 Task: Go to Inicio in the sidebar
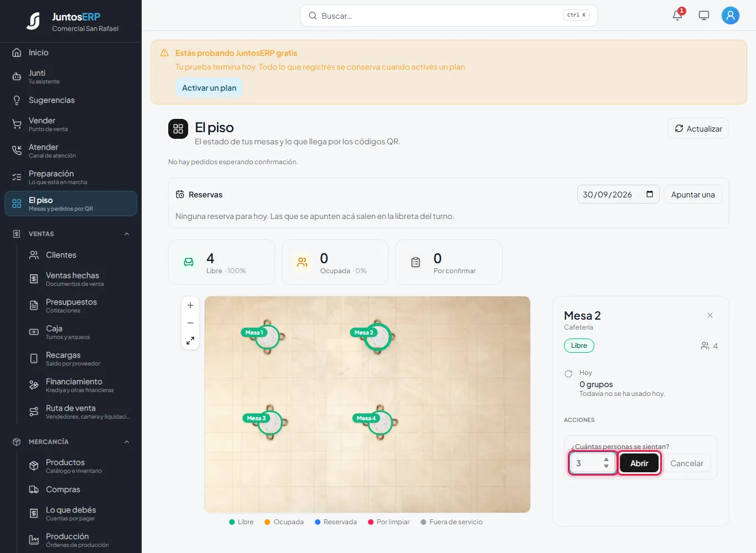click(x=71, y=53)
